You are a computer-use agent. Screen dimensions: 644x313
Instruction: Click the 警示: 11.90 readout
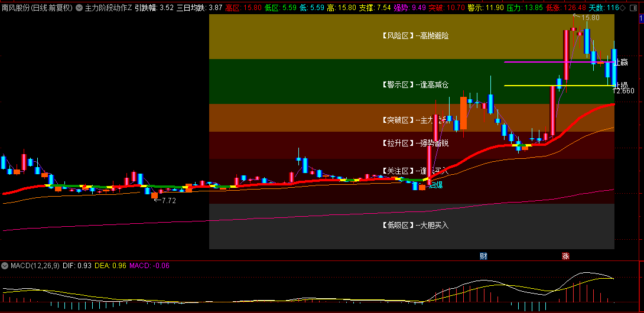click(x=486, y=8)
